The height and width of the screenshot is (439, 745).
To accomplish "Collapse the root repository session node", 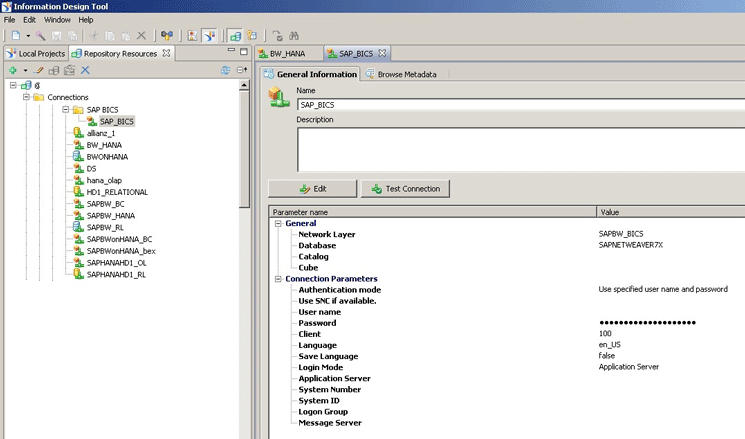I will [x=13, y=85].
